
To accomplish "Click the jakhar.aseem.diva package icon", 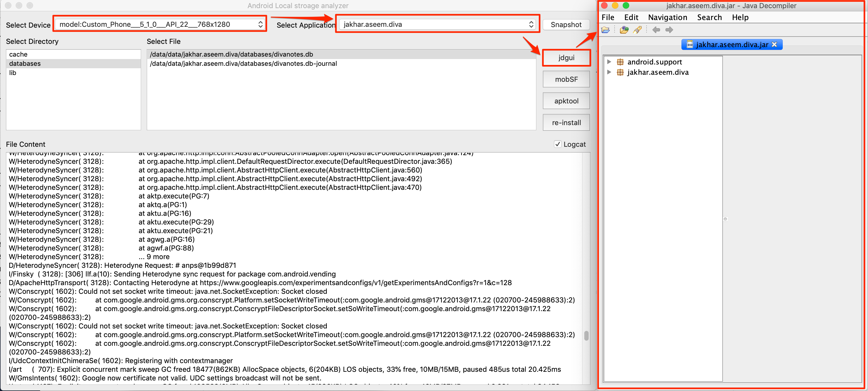I will click(x=620, y=73).
